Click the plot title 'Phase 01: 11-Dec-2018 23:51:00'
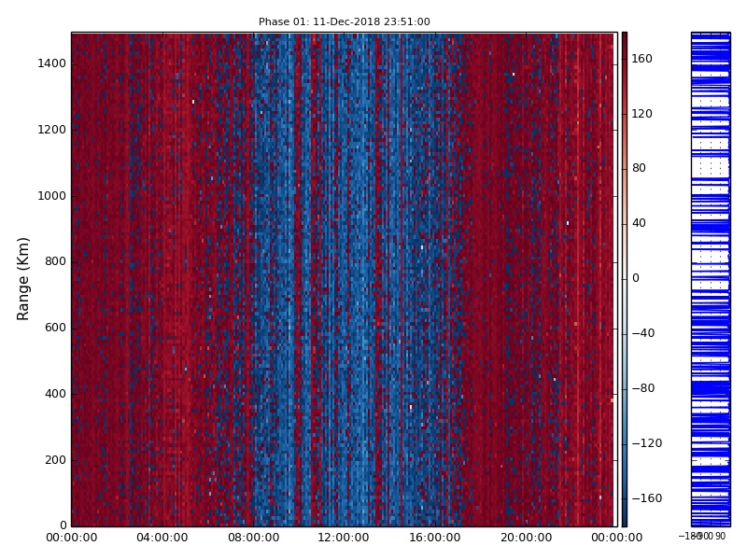The height and width of the screenshot is (560, 747). coord(344,21)
